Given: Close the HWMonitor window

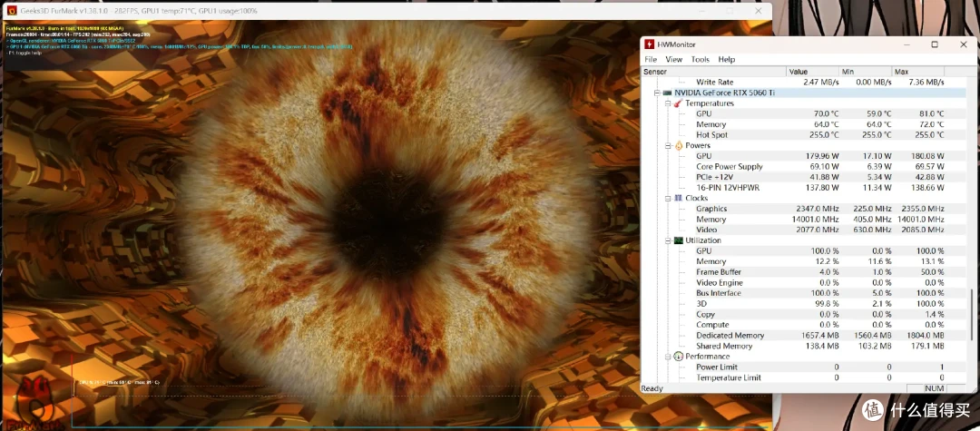Looking at the screenshot, I should click(x=963, y=44).
